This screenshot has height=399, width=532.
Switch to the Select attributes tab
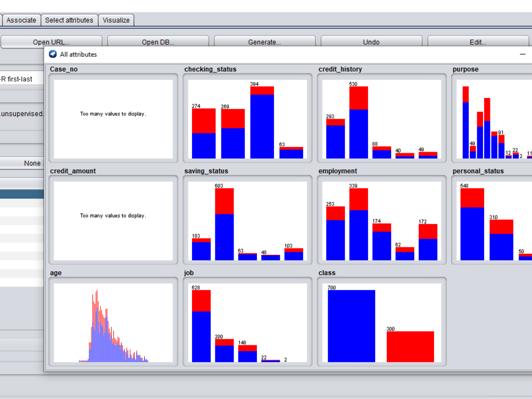point(69,20)
